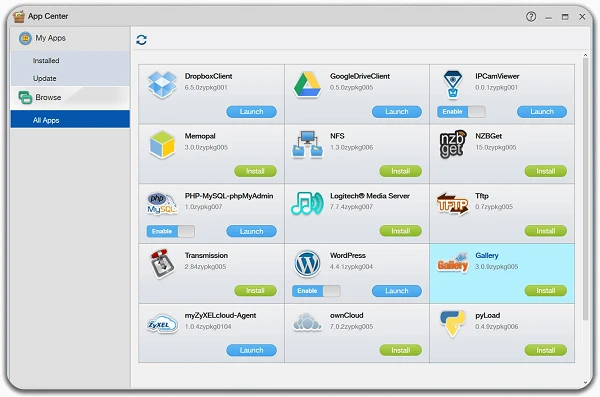Click the Transmission app icon
Image resolution: width=600 pixels, height=397 pixels.
pyautogui.click(x=161, y=263)
